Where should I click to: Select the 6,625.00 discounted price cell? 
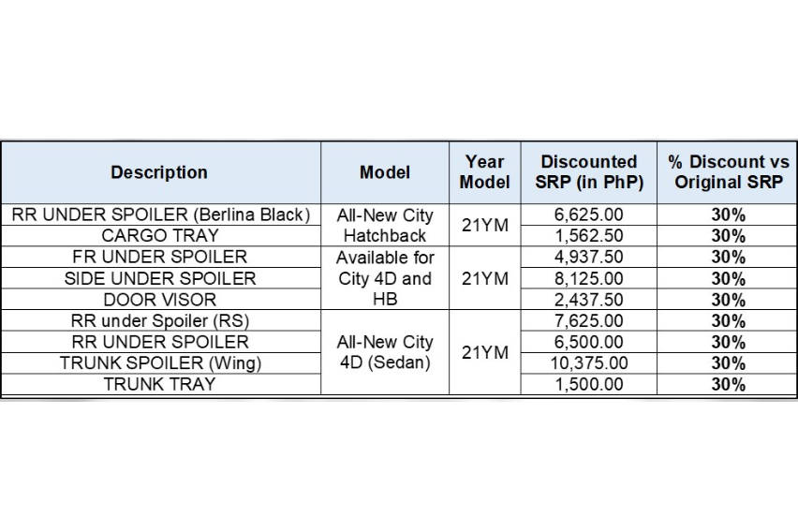point(589,214)
